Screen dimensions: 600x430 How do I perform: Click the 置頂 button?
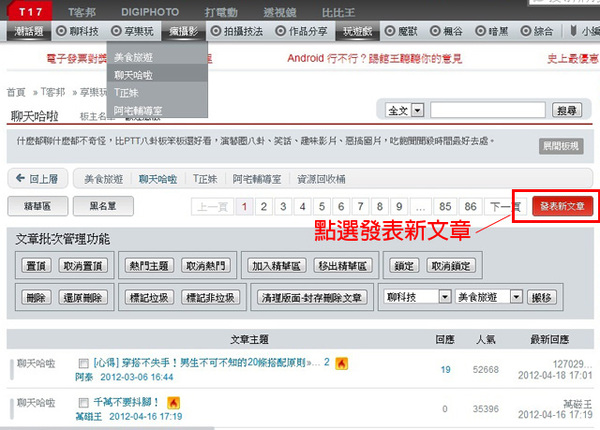pyautogui.click(x=36, y=265)
